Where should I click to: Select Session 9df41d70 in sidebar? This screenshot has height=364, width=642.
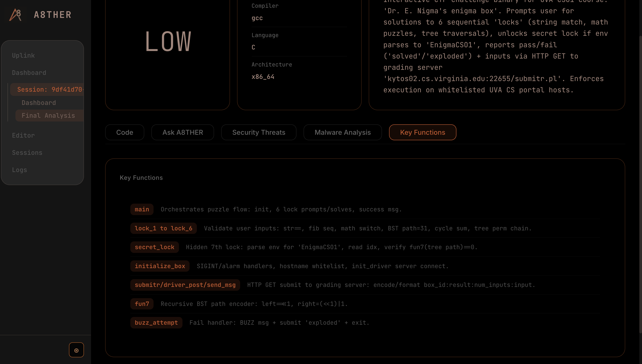click(x=49, y=89)
